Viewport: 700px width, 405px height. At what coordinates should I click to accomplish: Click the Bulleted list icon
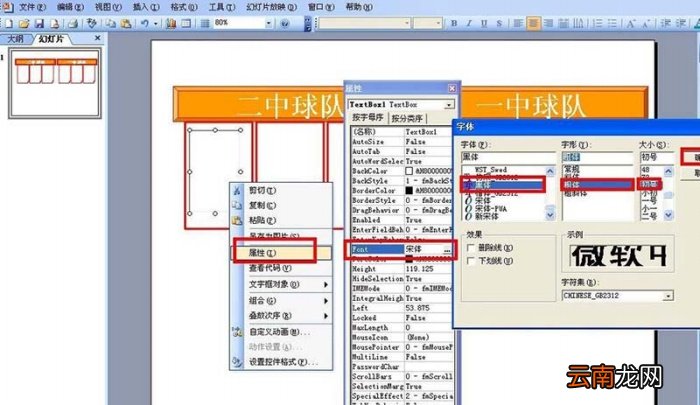[612, 23]
